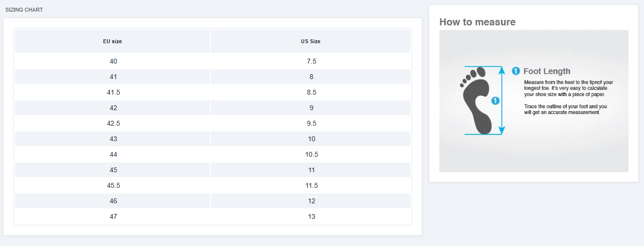Click US size 11.5 value
The image size is (644, 246).
pyautogui.click(x=311, y=185)
